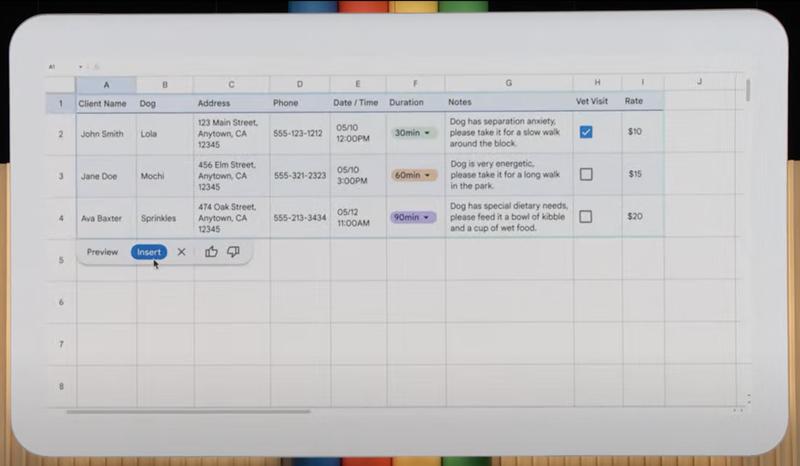Image resolution: width=800 pixels, height=466 pixels.
Task: Click the 'Duration' header cell
Action: (416, 102)
